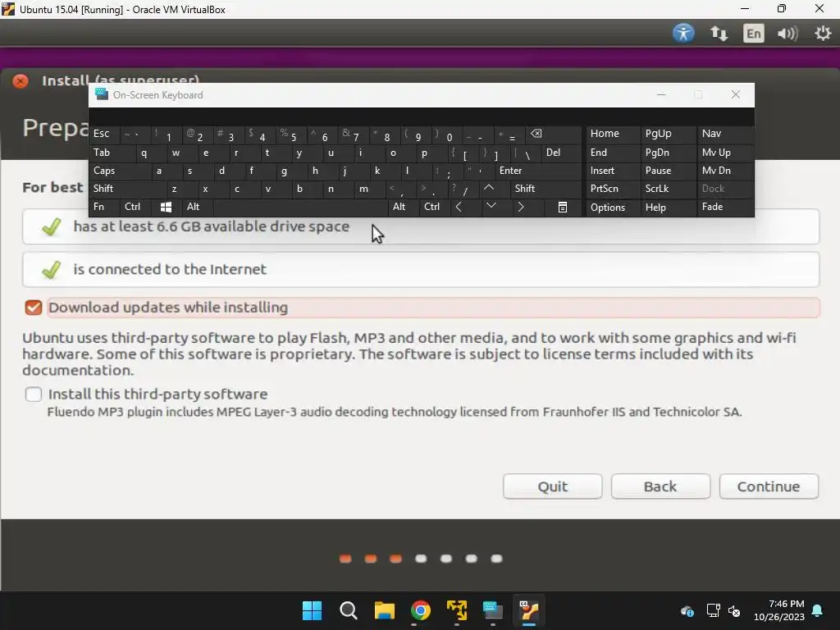Click Mv Up on the On-Screen Keyboard
The height and width of the screenshot is (630, 840).
click(725, 153)
